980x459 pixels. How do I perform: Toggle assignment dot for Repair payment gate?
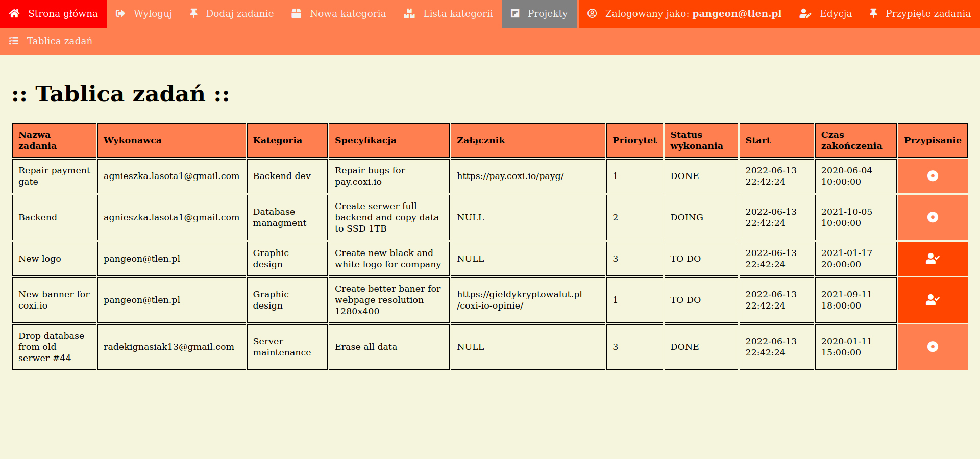point(933,176)
